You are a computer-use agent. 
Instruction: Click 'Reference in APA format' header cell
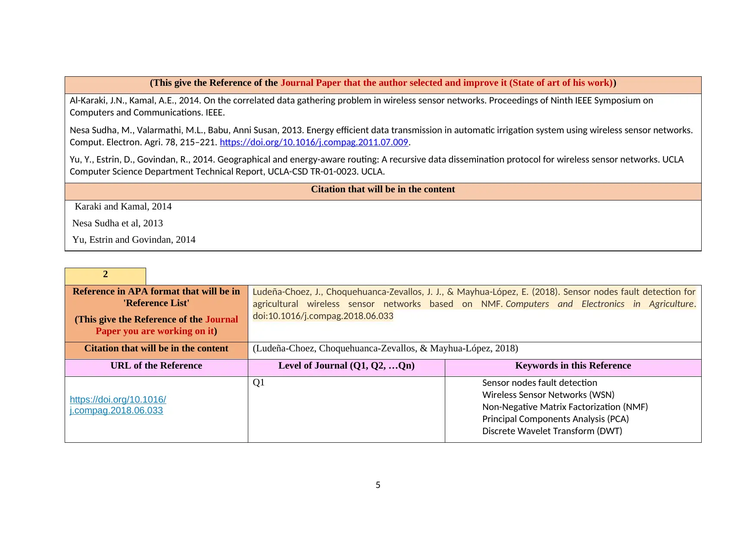156,313
